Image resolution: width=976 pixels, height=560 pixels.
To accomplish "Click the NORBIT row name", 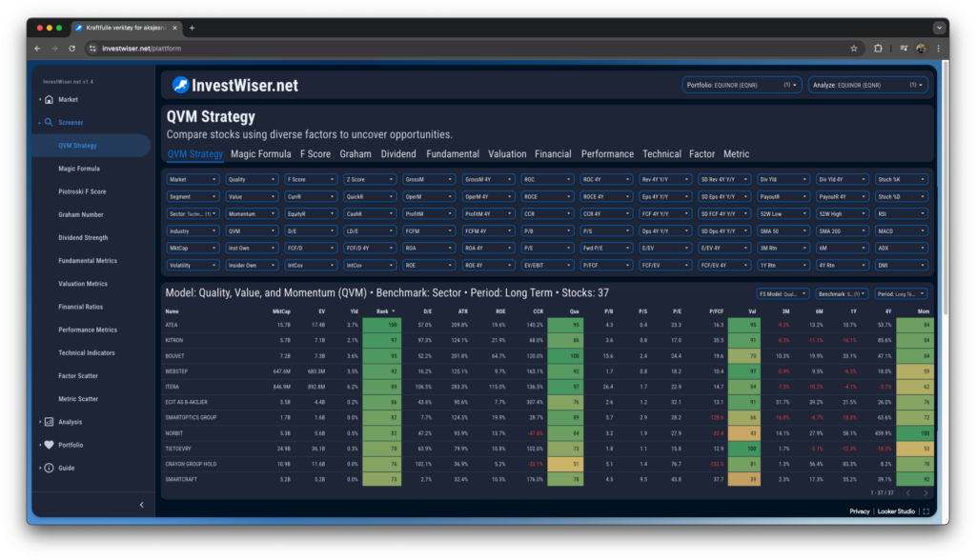I will [174, 433].
